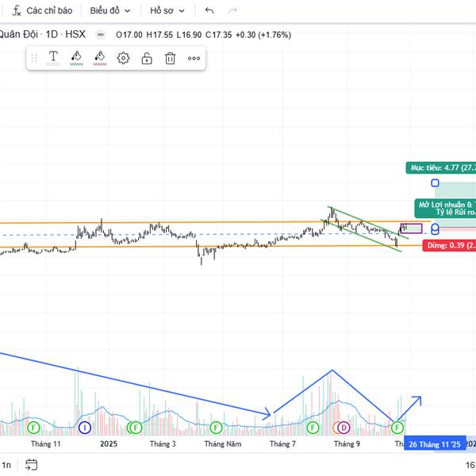Click the Mục tiêu target label
This screenshot has height=476, width=476.
pos(440,167)
